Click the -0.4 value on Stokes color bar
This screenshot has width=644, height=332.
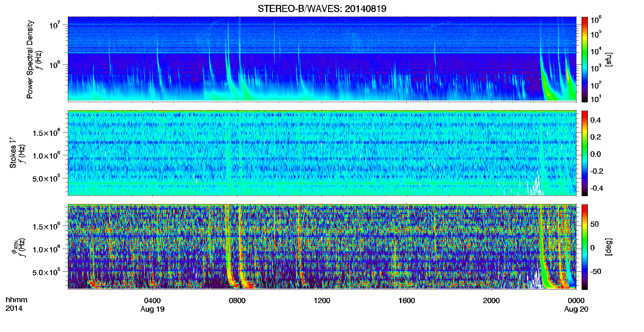[597, 188]
